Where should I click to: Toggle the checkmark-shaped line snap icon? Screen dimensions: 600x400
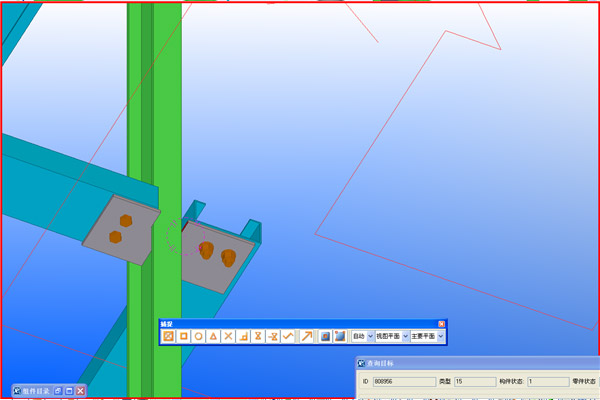288,336
